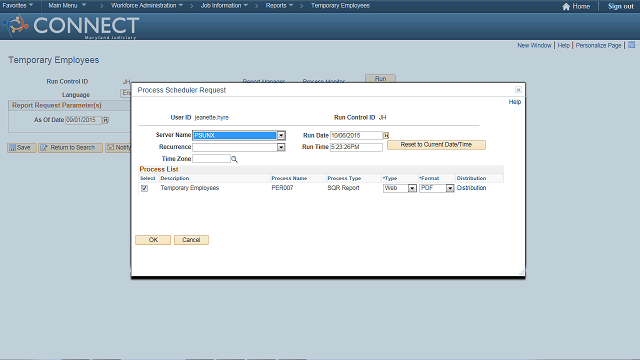Click the Time Zone lookup magnifier
This screenshot has width=640, height=360.
pos(234,159)
